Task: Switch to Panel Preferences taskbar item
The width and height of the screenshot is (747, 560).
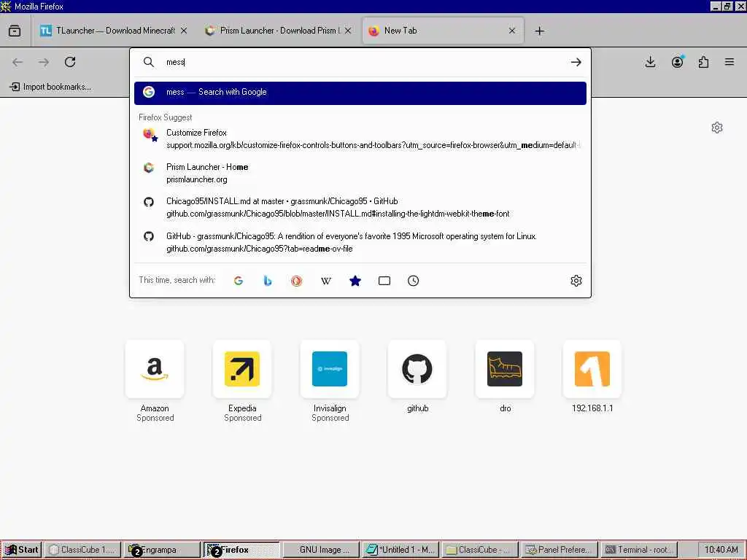Action: tap(560, 550)
